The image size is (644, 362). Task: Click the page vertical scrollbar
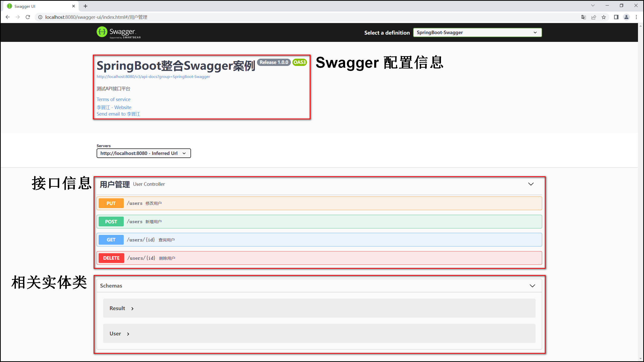(x=641, y=192)
